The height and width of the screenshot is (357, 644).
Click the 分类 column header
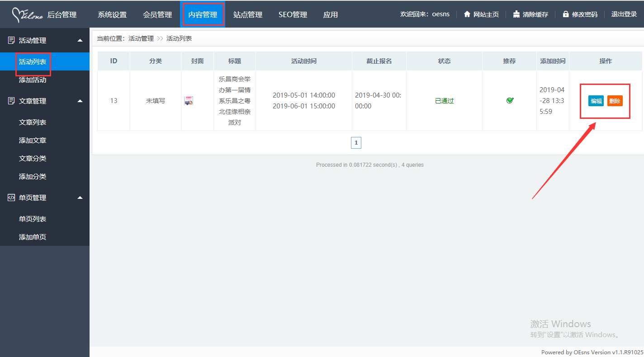pyautogui.click(x=156, y=61)
